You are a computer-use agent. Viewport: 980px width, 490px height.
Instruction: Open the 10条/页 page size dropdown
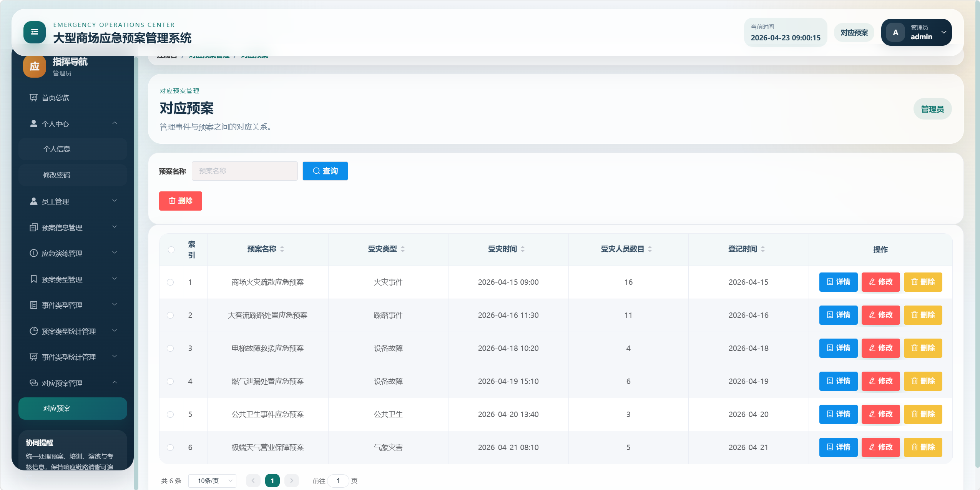coord(212,481)
